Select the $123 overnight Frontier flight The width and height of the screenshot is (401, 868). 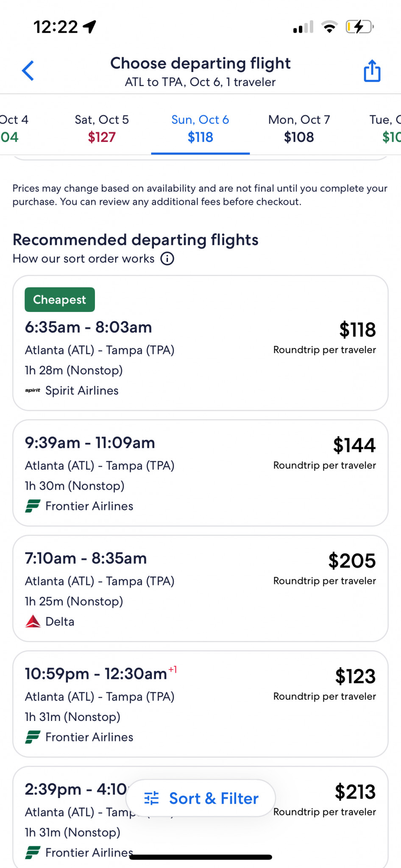tap(200, 704)
